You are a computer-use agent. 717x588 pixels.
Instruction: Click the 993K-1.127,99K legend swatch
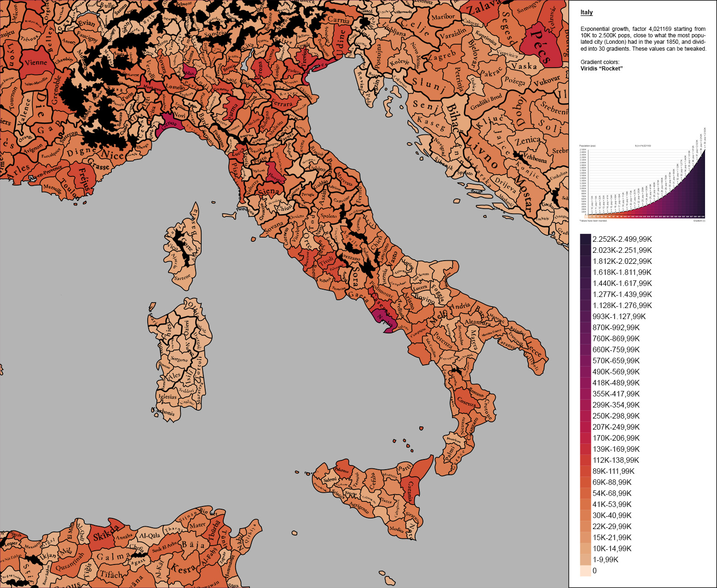(x=585, y=317)
